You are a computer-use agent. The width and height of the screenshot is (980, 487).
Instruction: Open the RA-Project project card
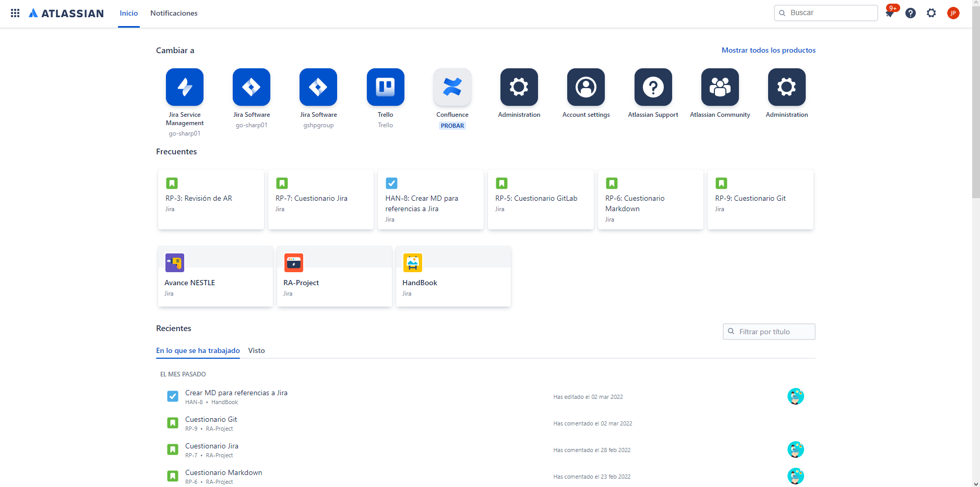pyautogui.click(x=334, y=276)
